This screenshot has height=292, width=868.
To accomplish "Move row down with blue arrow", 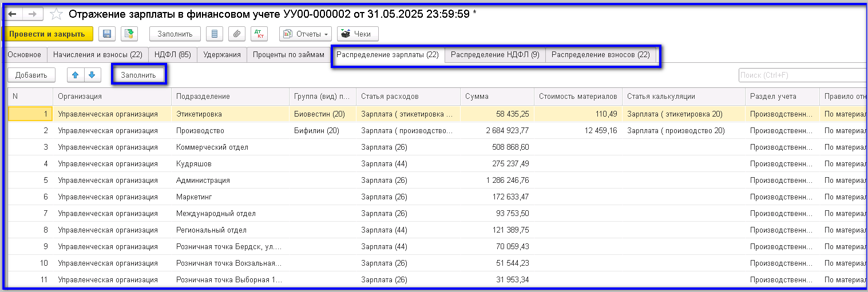I will 92,75.
